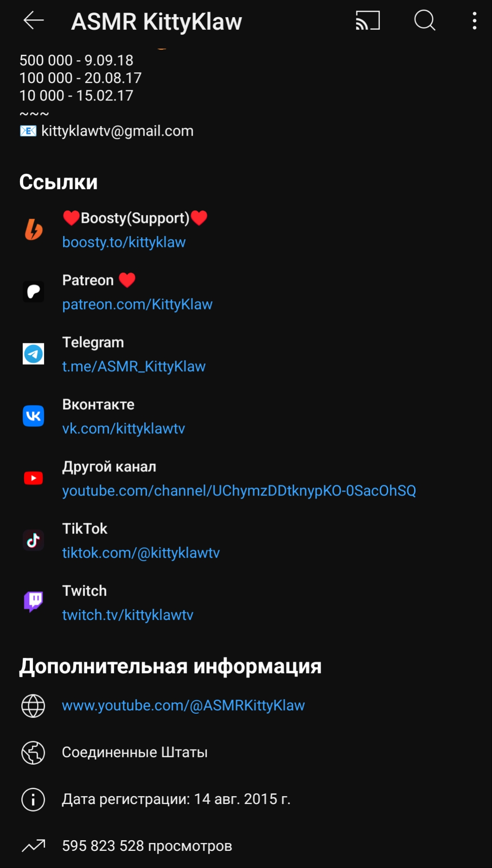Image resolution: width=492 pixels, height=868 pixels.
Task: Open the patreon.com/KittyKlaw link
Action: coord(137,304)
